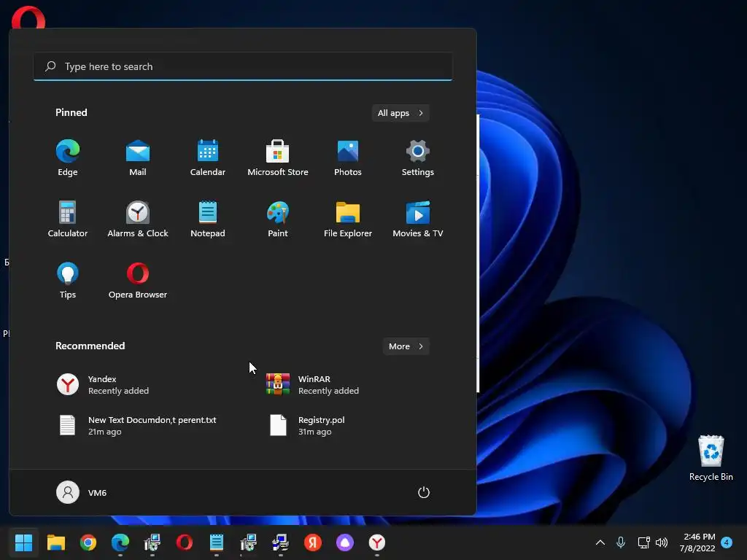This screenshot has width=747, height=560.
Task: Focus the Type here to search field
Action: pyautogui.click(x=243, y=66)
